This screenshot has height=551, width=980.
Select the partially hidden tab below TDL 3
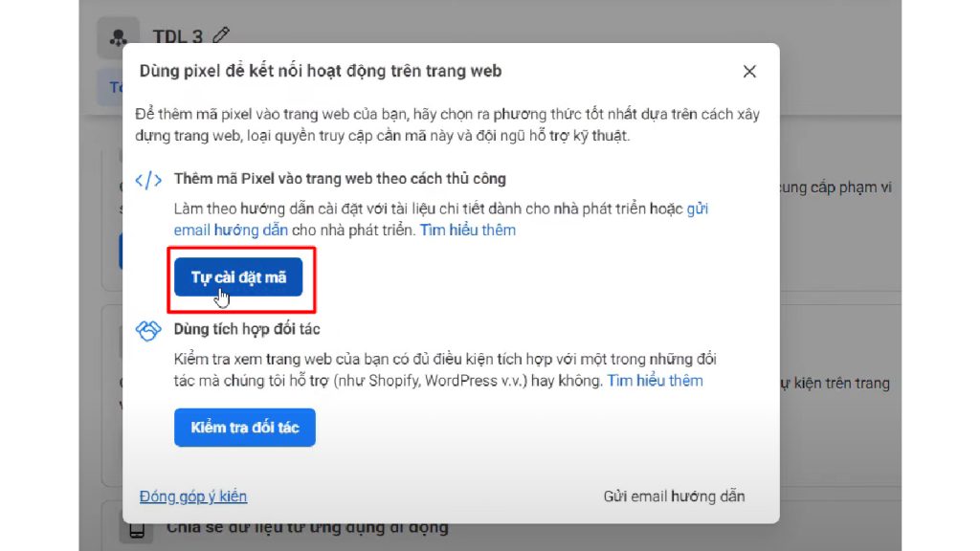[111, 87]
